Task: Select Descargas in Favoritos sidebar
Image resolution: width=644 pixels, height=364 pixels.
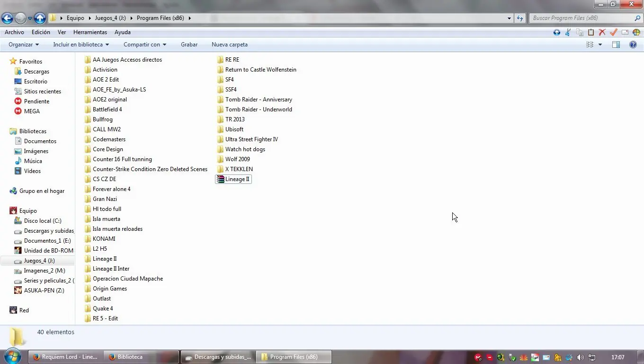Action: click(x=36, y=72)
